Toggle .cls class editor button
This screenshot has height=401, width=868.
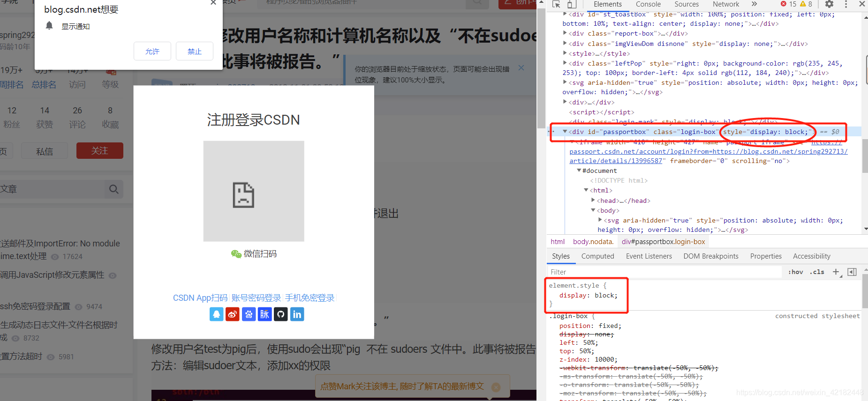(817, 272)
